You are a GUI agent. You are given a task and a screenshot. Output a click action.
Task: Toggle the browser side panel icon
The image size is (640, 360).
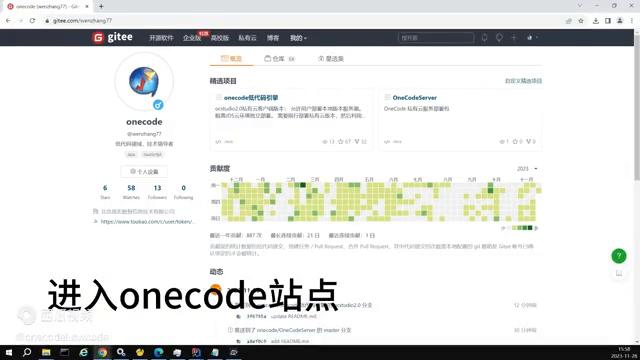click(x=608, y=20)
